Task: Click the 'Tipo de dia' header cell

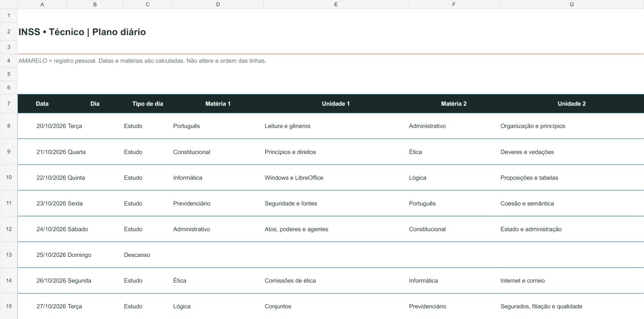Action: [x=148, y=104]
